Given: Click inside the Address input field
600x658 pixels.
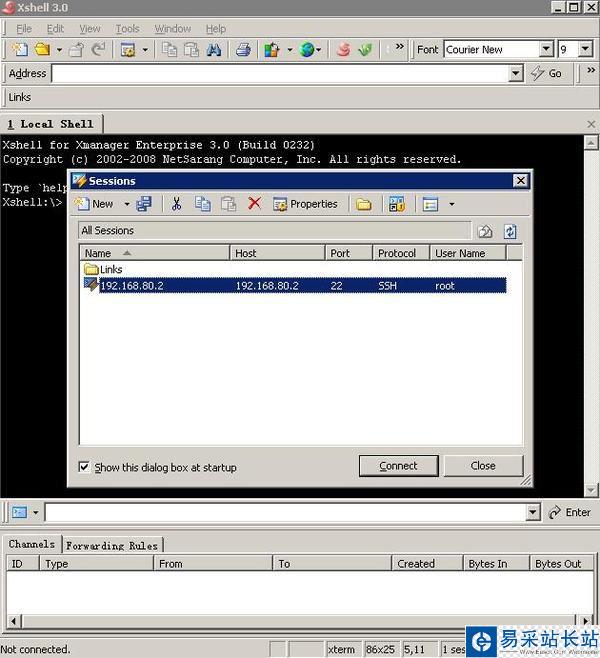Looking at the screenshot, I should tap(280, 73).
